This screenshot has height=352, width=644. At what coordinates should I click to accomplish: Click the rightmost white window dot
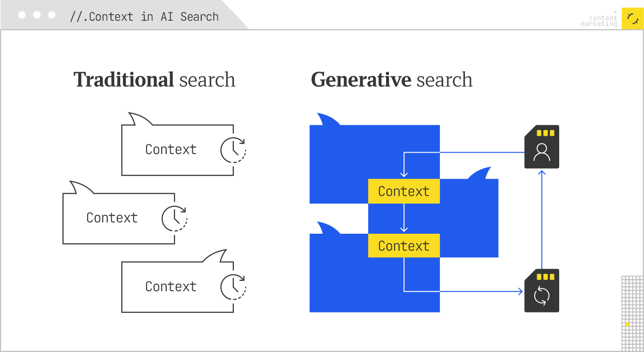[52, 15]
